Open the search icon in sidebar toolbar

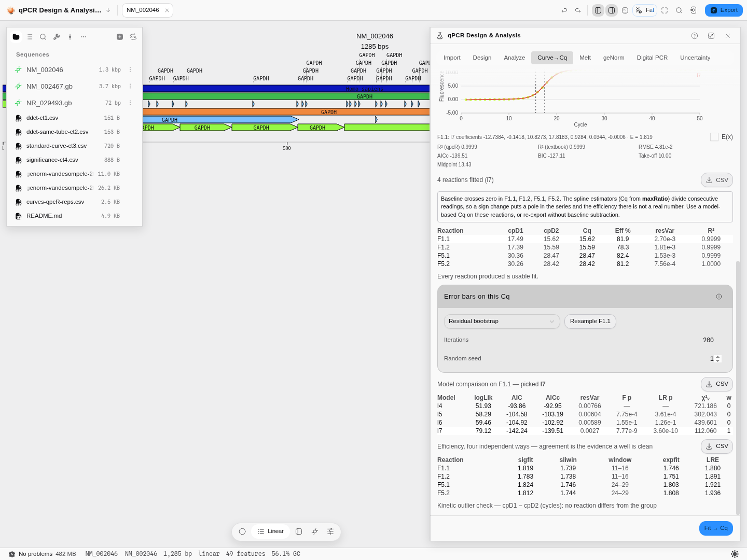pos(43,37)
